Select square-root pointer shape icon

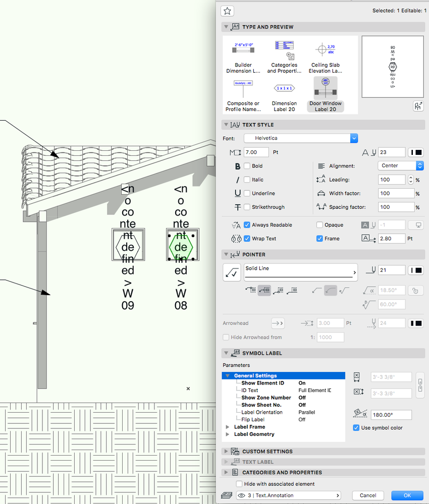[344, 290]
